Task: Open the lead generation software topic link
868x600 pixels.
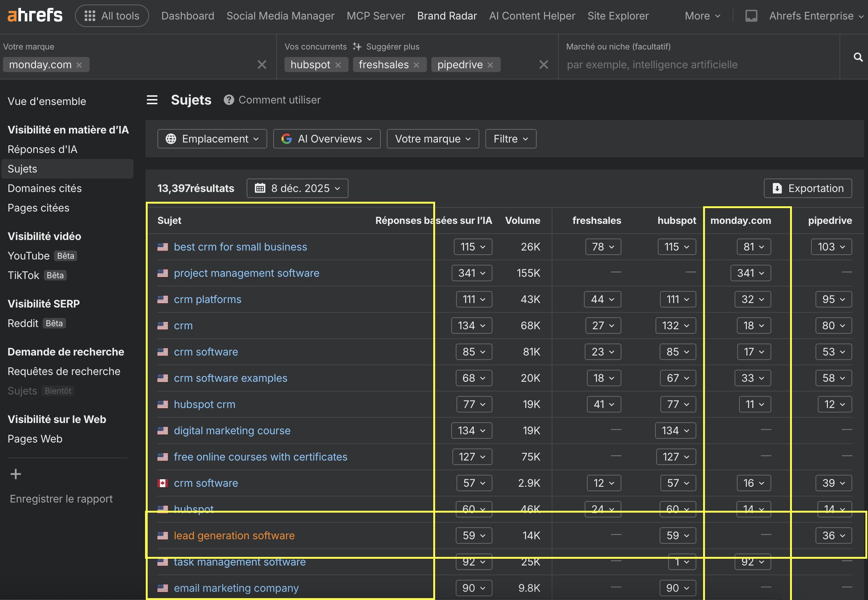Action: tap(234, 535)
